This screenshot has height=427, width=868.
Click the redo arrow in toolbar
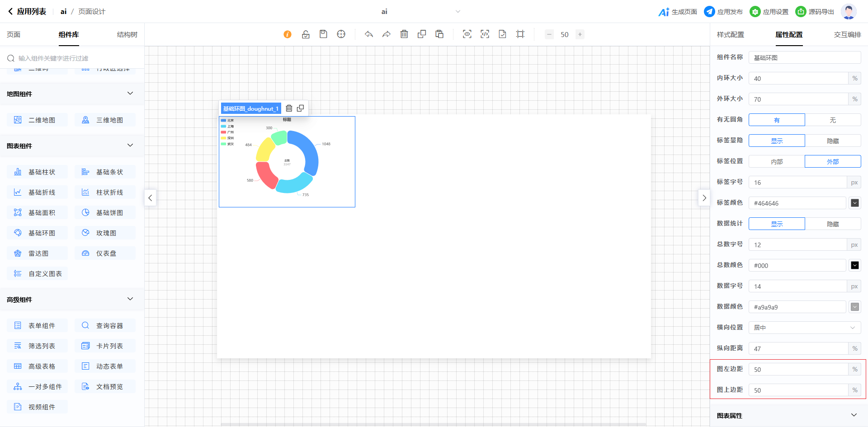click(x=386, y=34)
